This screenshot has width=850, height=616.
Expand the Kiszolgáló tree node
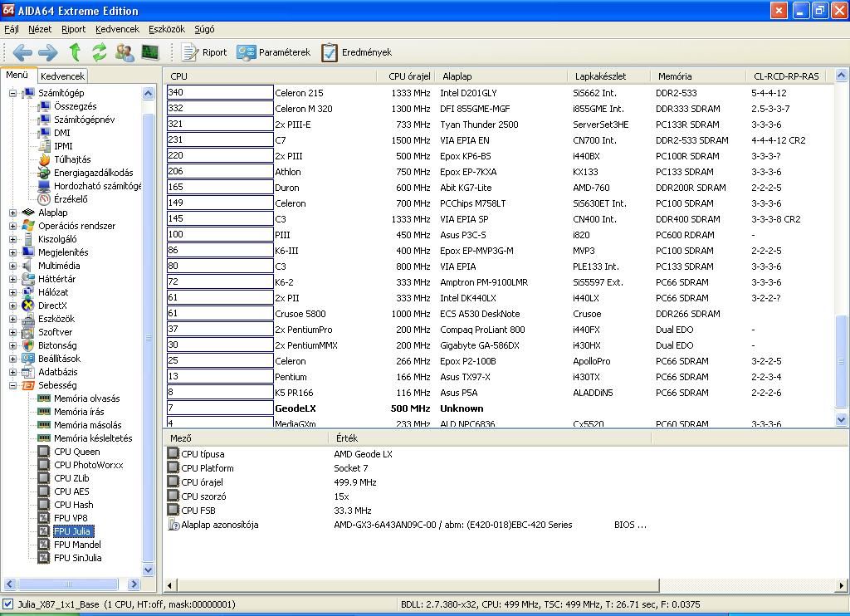click(x=12, y=239)
